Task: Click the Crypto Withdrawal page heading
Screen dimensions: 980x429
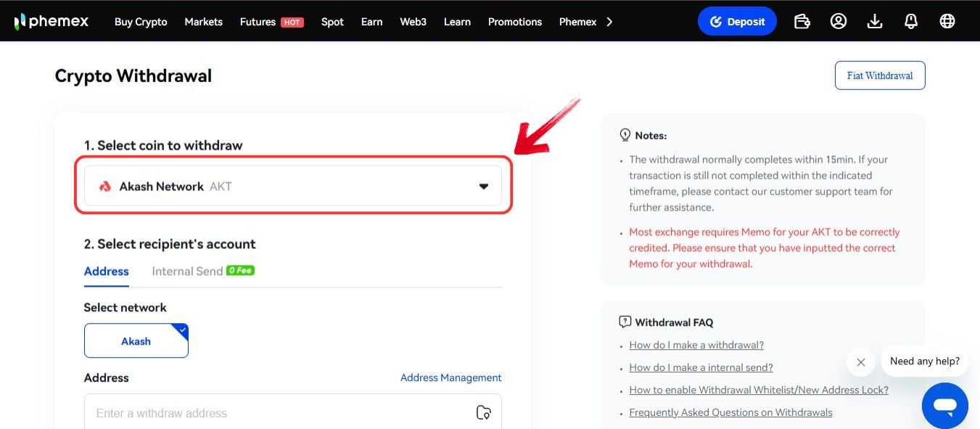Action: pyautogui.click(x=133, y=75)
